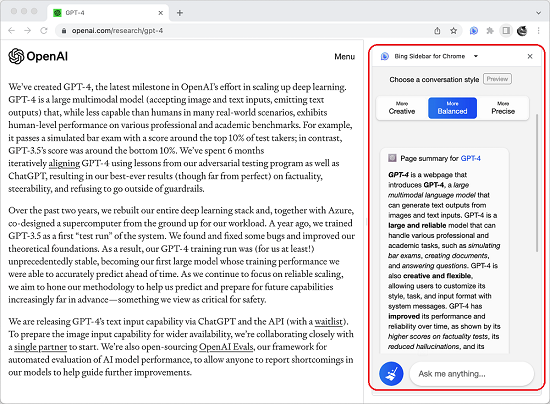
Task: Open the single partner link
Action: [40, 347]
